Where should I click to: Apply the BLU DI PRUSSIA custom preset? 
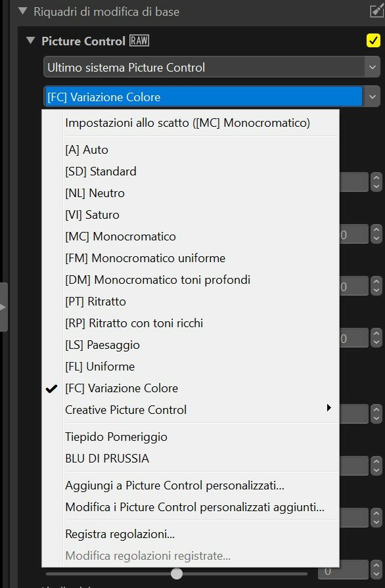point(107,459)
